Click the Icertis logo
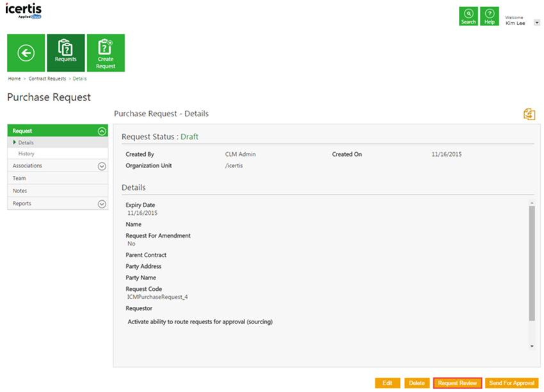The height and width of the screenshot is (392, 544). click(x=24, y=10)
